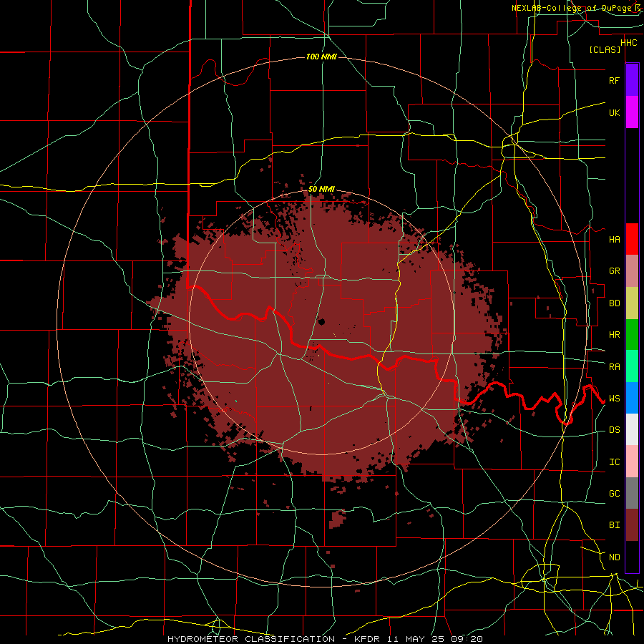Click the BI brown legend swatch

coord(632,525)
